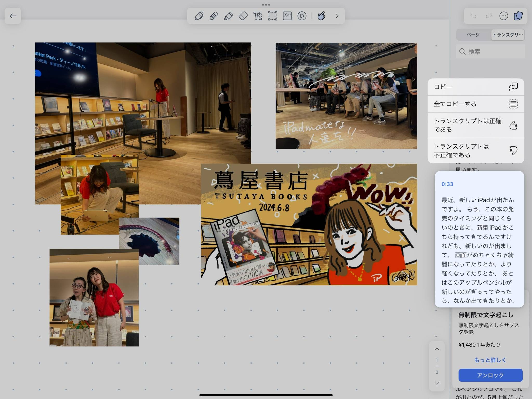
Task: Select the photo of two women holding a book
Action: (x=94, y=298)
